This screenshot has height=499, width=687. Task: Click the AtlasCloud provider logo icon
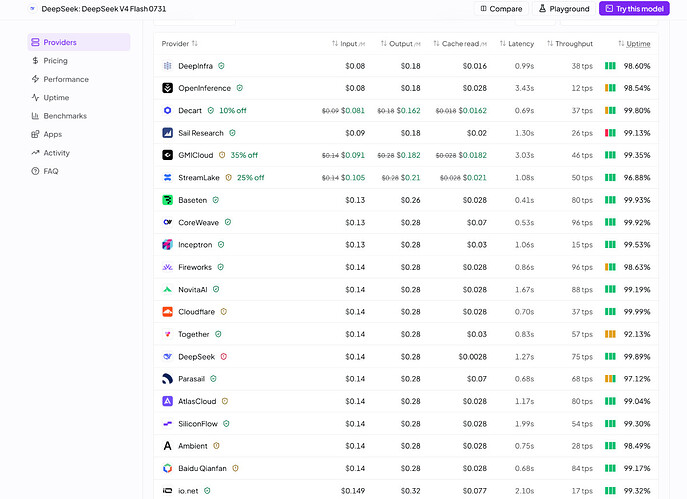point(167,401)
